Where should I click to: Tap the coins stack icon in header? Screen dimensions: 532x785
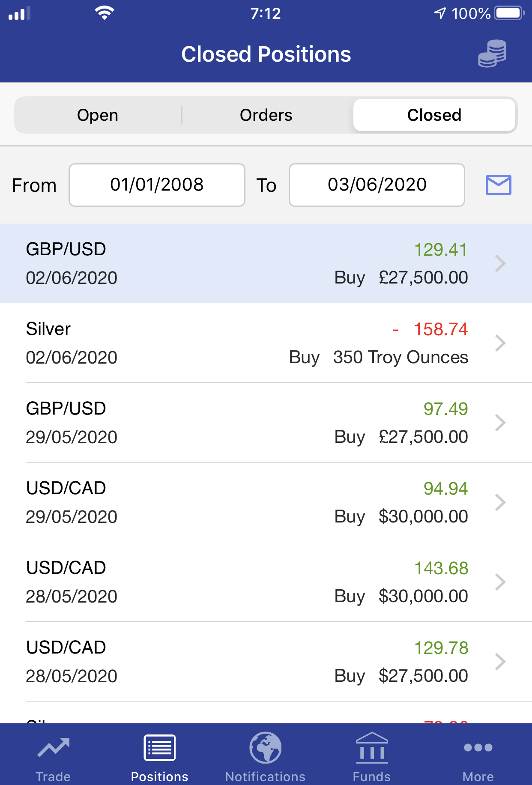point(492,54)
